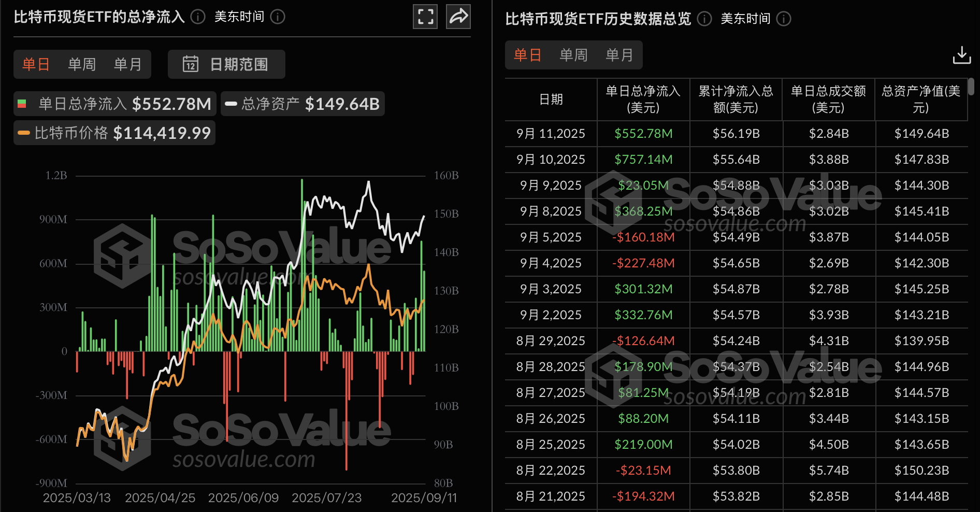Click the white line swatch of 总净资产 legend
This screenshot has height=512, width=980.
tap(231, 104)
